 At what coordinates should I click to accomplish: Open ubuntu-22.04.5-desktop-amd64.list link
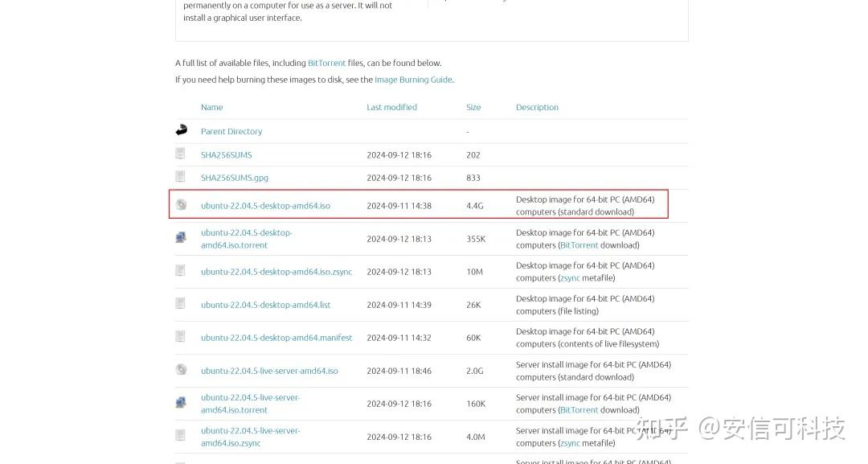pyautogui.click(x=266, y=305)
